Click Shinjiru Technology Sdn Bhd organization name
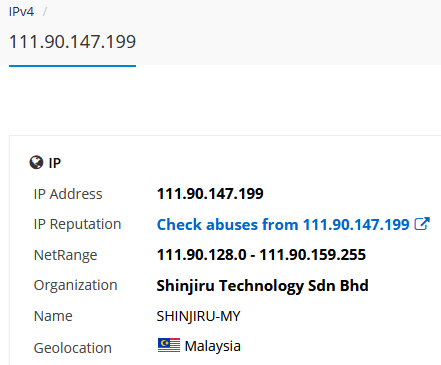 (x=262, y=286)
